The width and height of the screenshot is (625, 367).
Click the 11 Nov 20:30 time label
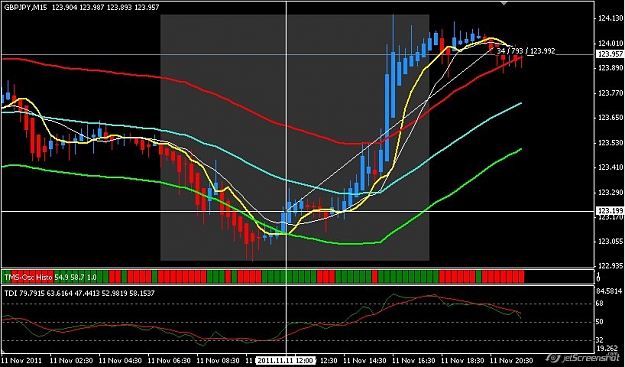coord(512,360)
